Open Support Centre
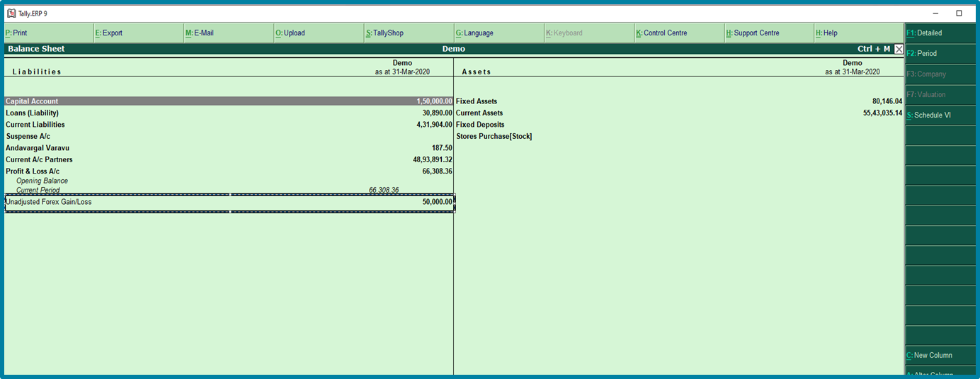The width and height of the screenshot is (980, 379). [768, 33]
